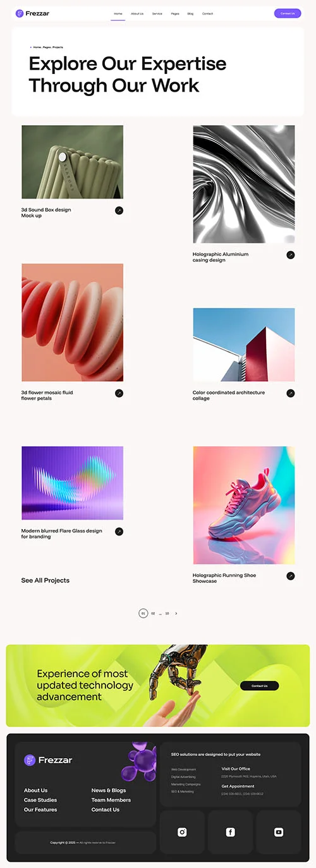
Task: Open the Service menu in navigation
Action: point(157,13)
